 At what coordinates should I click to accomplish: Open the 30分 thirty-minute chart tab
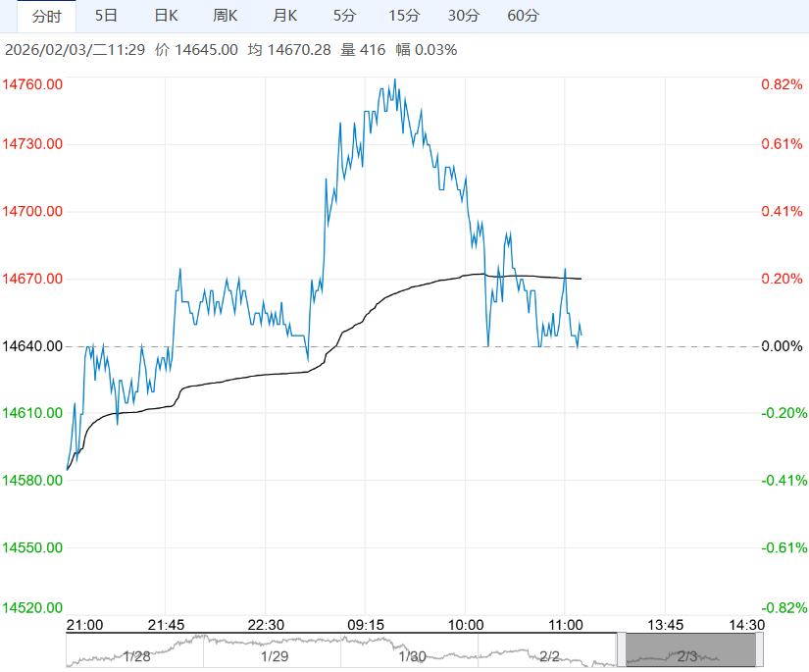pos(464,16)
